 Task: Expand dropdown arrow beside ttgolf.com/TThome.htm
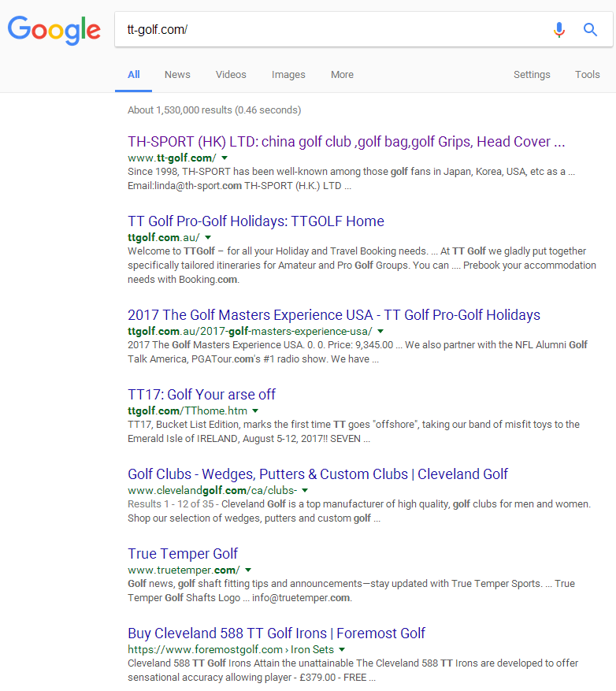click(254, 411)
